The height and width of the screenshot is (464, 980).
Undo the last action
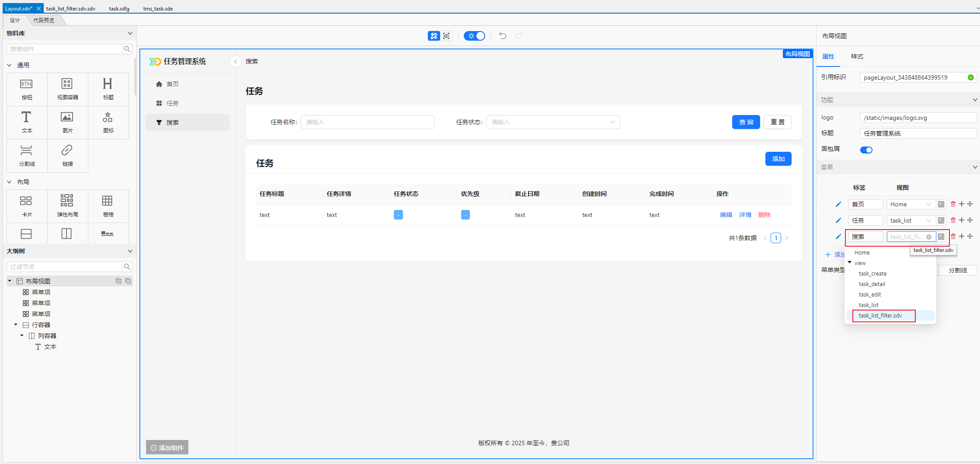(x=503, y=36)
